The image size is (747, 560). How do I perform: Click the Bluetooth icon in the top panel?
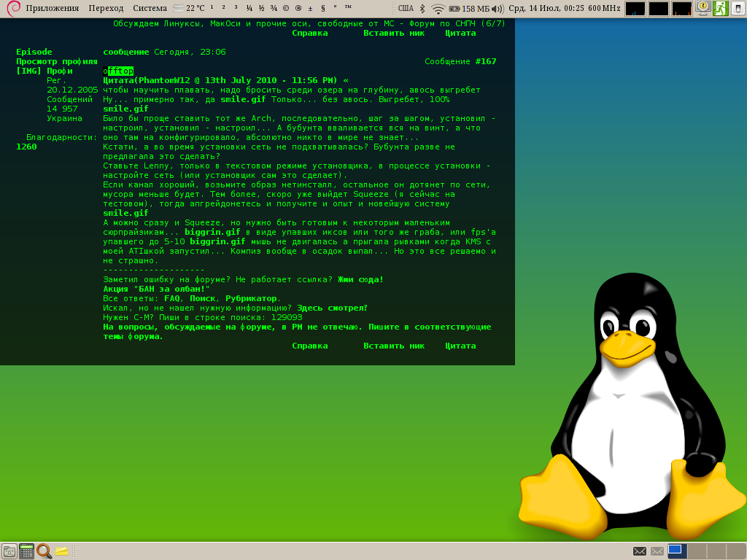point(422,8)
